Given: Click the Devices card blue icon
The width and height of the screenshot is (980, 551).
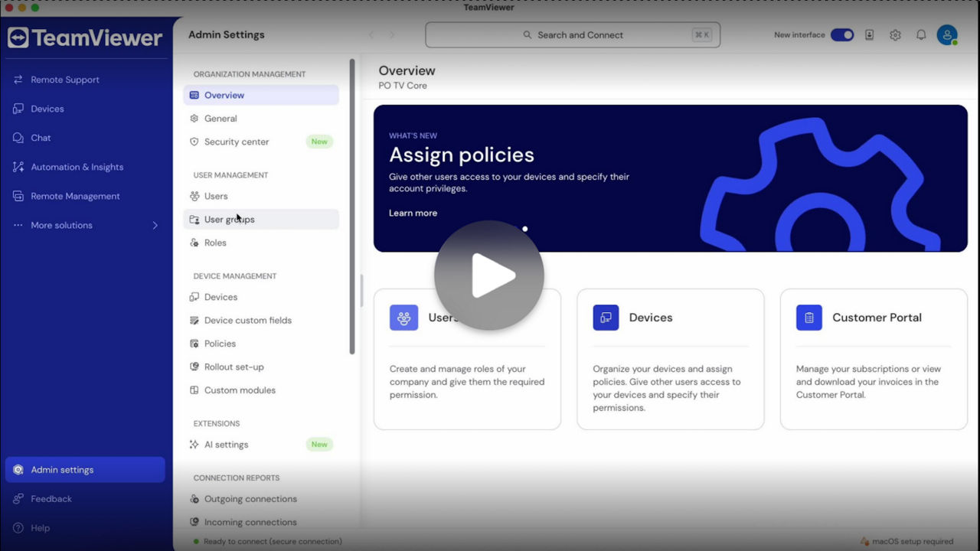Looking at the screenshot, I should tap(606, 318).
